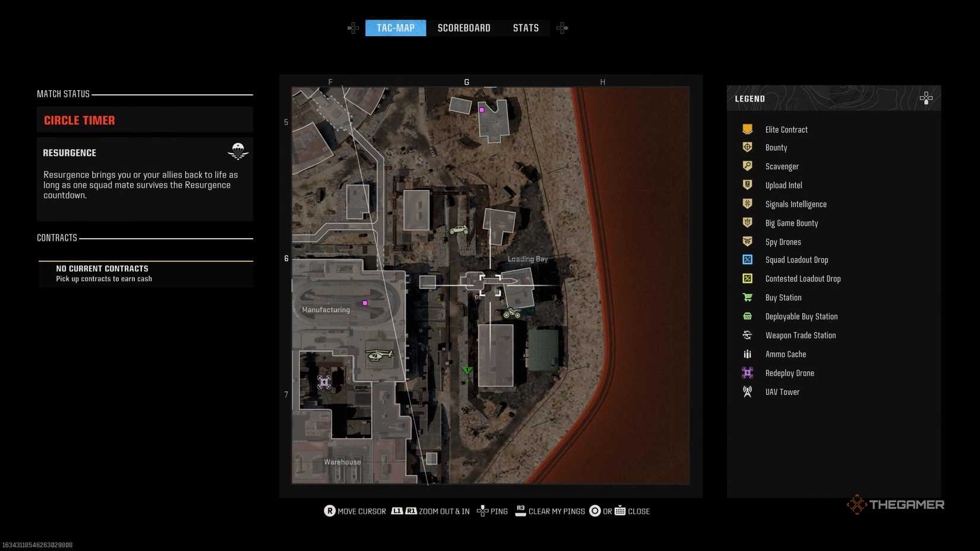The width and height of the screenshot is (980, 551).
Task: Select the Scavenger contract icon
Action: coord(747,166)
